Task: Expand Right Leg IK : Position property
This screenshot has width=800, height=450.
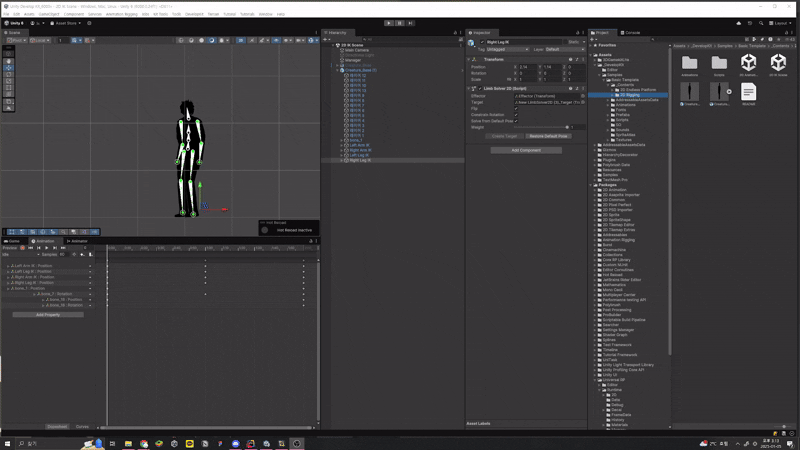Action: coord(8,283)
